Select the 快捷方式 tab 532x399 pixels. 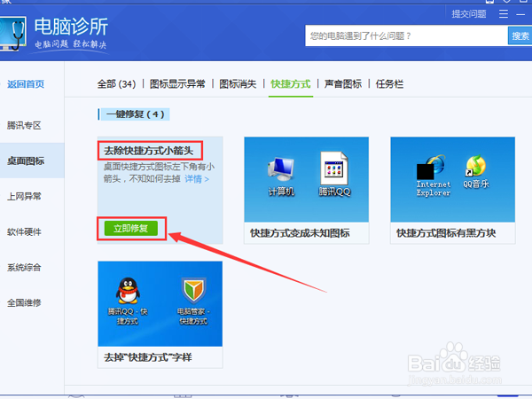coord(291,84)
